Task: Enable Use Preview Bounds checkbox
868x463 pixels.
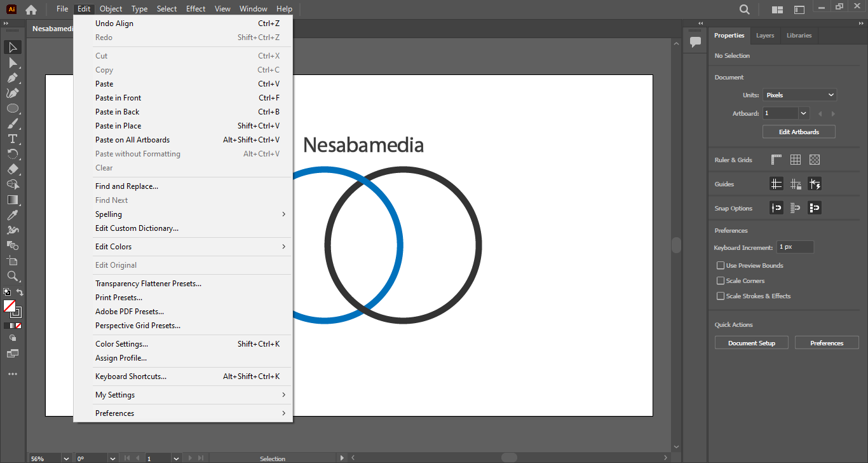Action: pyautogui.click(x=721, y=265)
